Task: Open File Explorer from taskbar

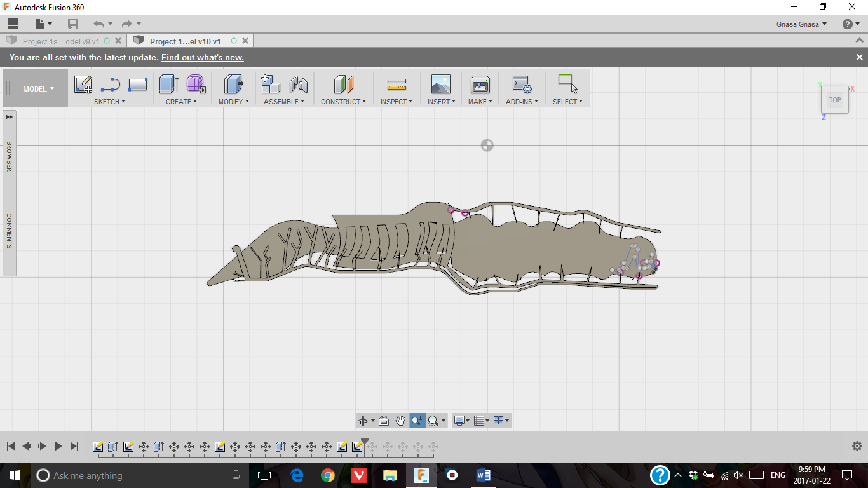Action: [390, 475]
